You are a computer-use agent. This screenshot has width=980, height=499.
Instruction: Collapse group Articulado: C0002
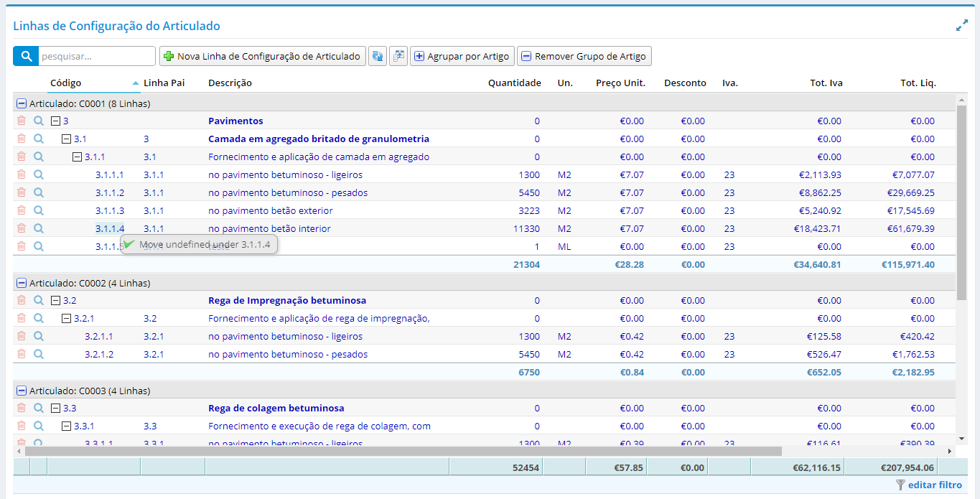21,283
